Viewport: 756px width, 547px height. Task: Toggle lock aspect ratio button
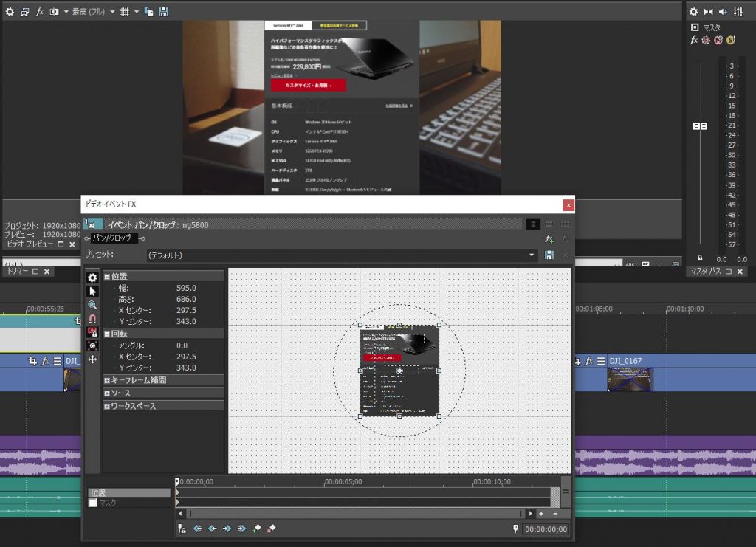point(92,332)
